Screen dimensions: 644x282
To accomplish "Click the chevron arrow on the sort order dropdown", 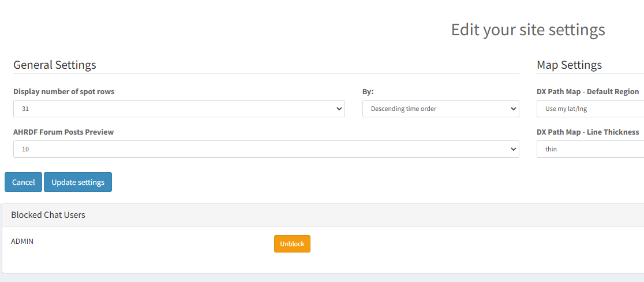I will [513, 109].
